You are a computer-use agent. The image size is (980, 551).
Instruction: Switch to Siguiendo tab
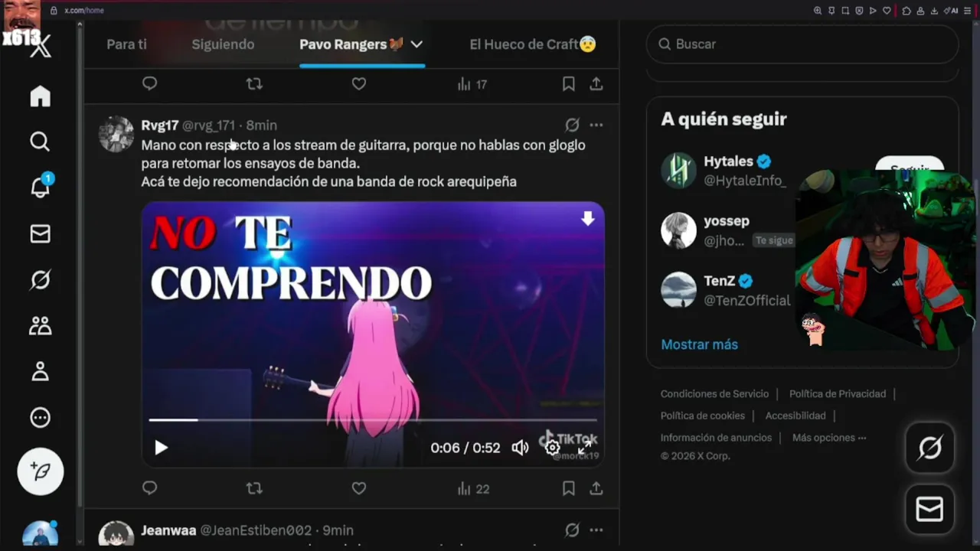tap(223, 44)
